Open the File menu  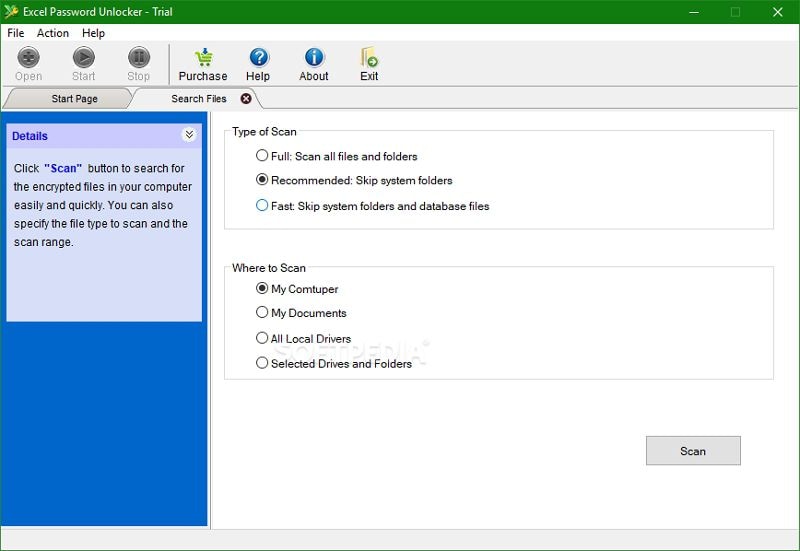pos(16,33)
